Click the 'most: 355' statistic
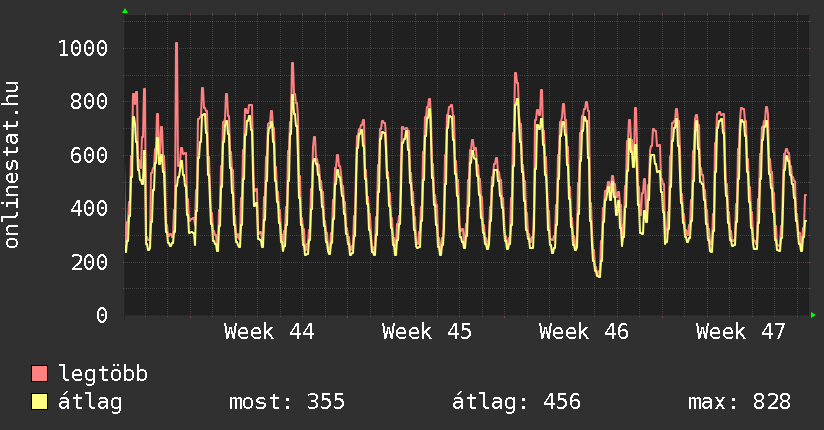Image resolution: width=824 pixels, height=430 pixels. [x=287, y=402]
